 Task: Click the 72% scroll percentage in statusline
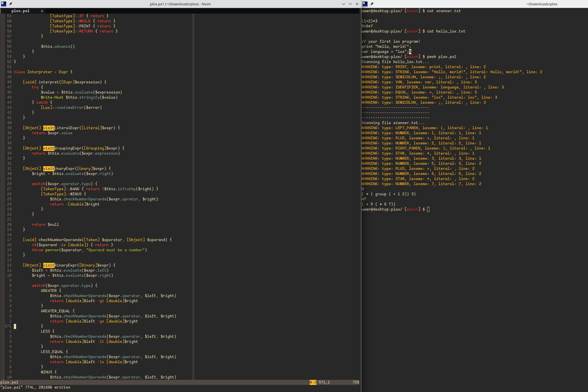point(356,382)
